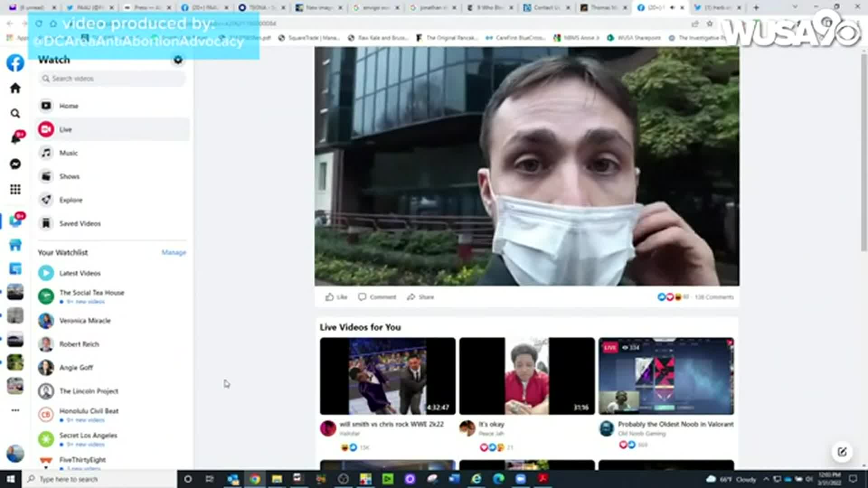Click the Watch settings gear icon
The image size is (868, 488).
pyautogui.click(x=178, y=60)
